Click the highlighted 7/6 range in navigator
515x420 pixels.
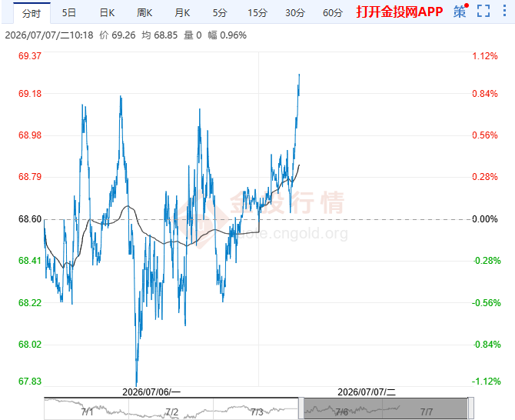coord(343,408)
